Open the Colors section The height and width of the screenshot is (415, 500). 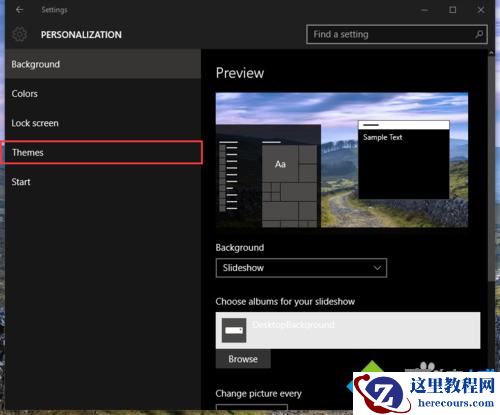click(103, 94)
